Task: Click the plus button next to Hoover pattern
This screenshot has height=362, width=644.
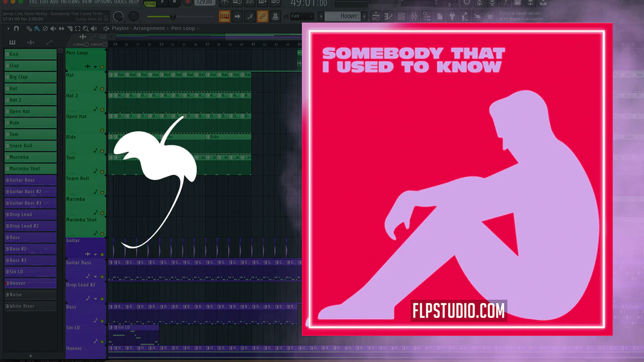Action: pos(365,17)
